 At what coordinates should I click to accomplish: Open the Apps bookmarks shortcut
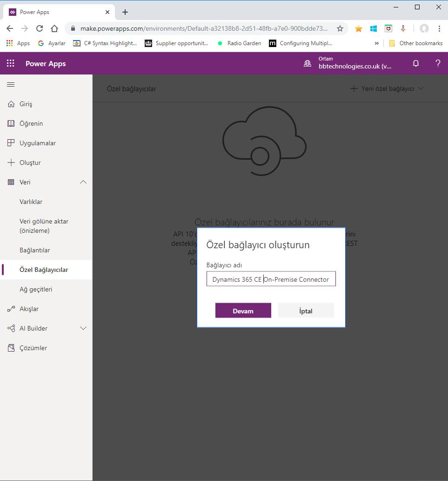point(18,43)
